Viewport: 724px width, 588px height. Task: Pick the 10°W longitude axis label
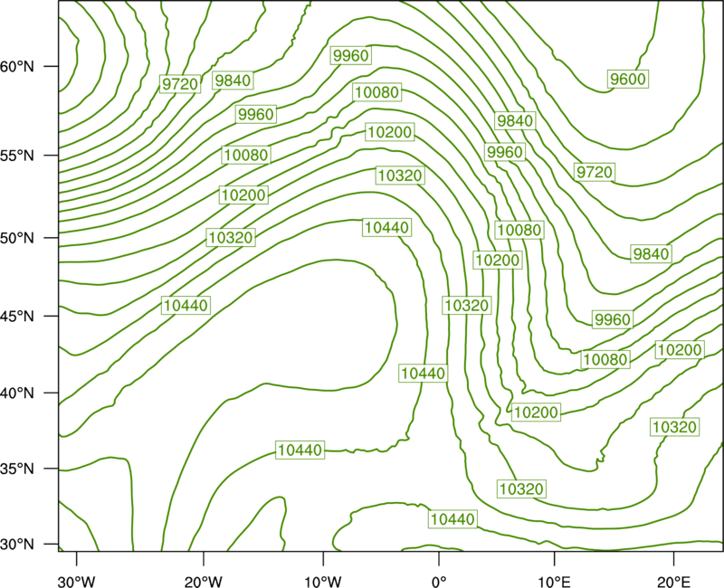click(x=323, y=582)
